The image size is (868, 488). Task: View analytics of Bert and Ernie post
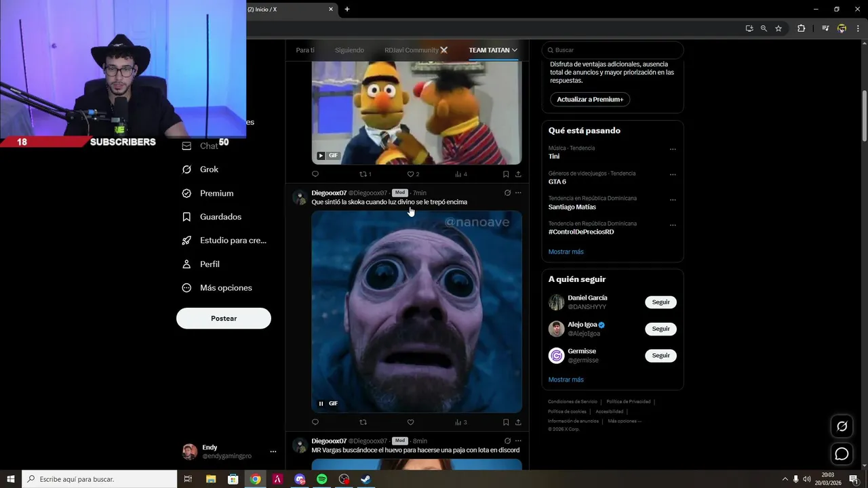[x=460, y=174]
